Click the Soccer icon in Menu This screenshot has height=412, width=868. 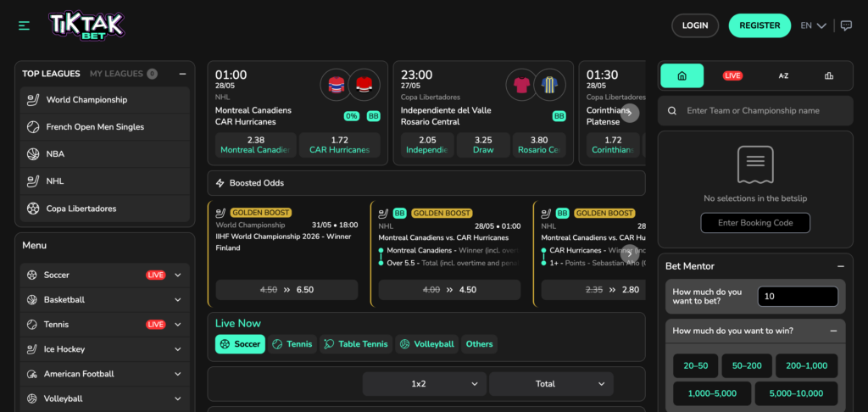[x=31, y=275]
